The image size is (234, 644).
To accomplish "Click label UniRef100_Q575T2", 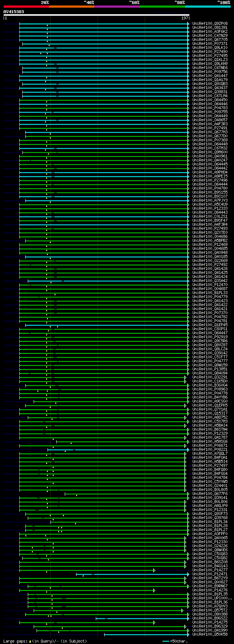I will [210, 610].
